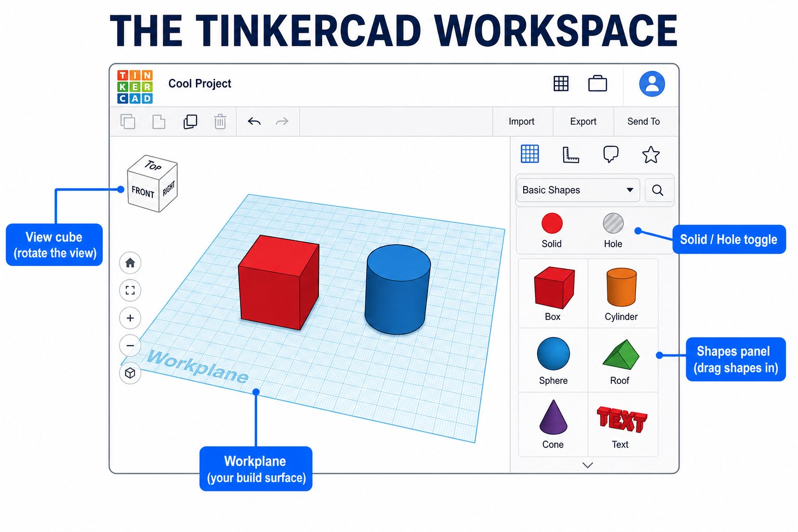Click the Fit all in view button

(x=130, y=290)
